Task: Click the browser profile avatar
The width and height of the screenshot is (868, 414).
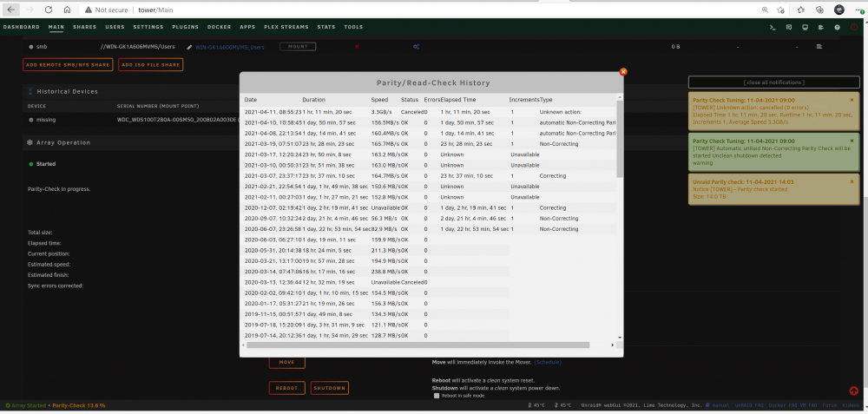Action: point(839,10)
